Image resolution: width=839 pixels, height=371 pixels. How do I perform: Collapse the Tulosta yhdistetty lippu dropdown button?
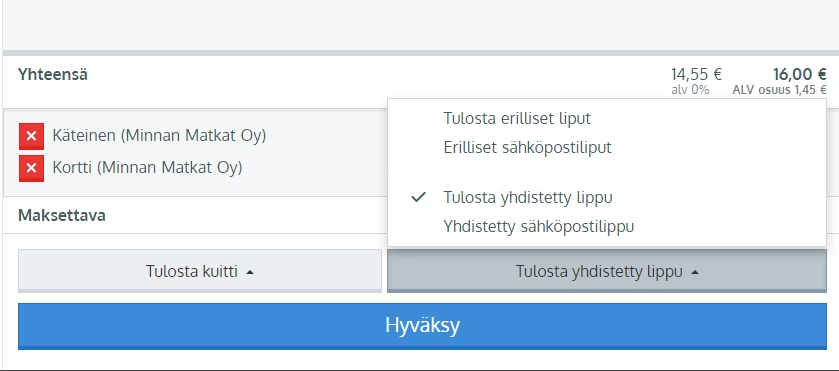(607, 271)
